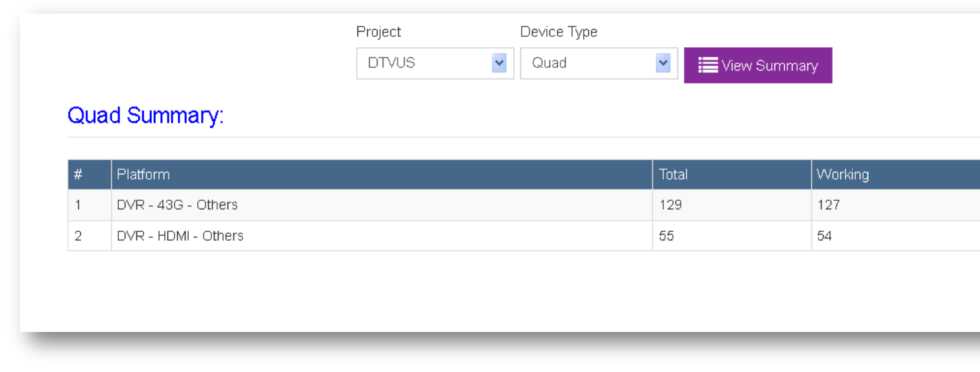
Task: Click row number 2 cell
Action: (x=78, y=236)
